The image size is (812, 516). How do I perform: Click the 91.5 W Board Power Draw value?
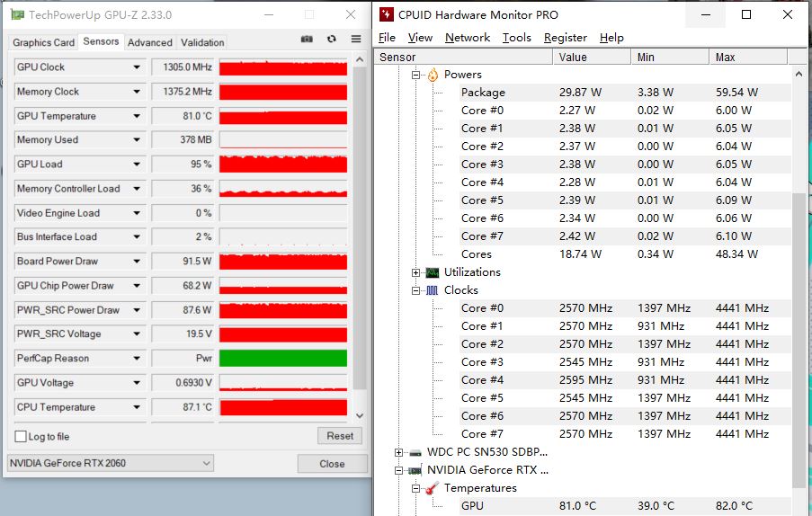[x=197, y=262]
